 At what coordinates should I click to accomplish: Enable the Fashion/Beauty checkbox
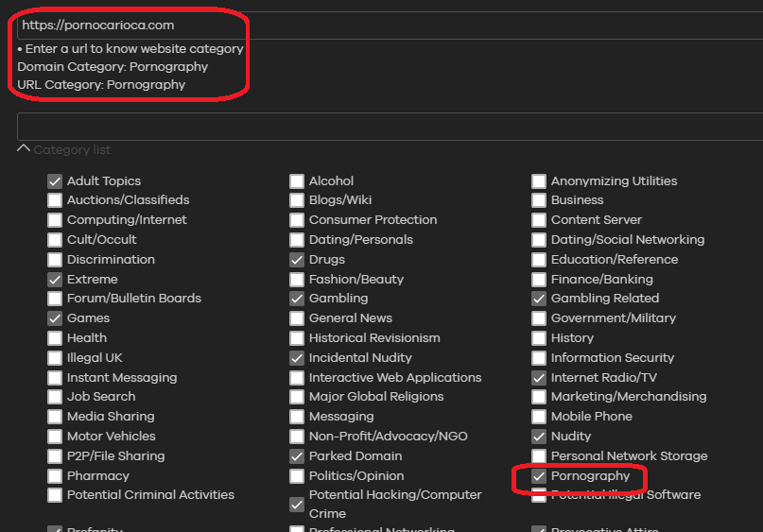[x=297, y=280]
